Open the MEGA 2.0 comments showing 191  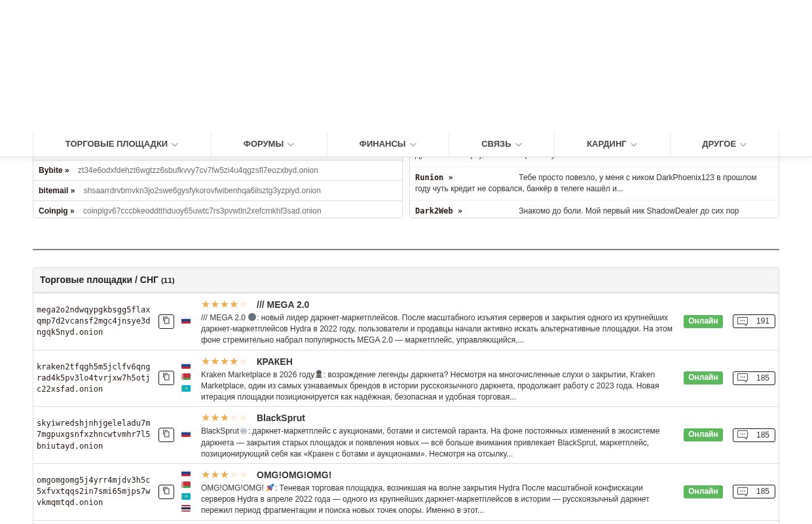754,322
